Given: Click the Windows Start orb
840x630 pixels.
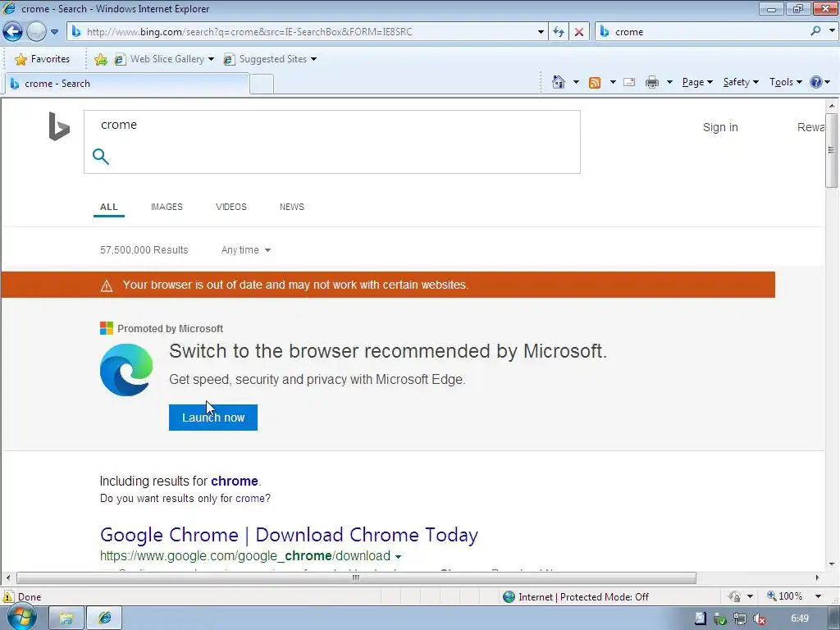Looking at the screenshot, I should click(x=21, y=618).
